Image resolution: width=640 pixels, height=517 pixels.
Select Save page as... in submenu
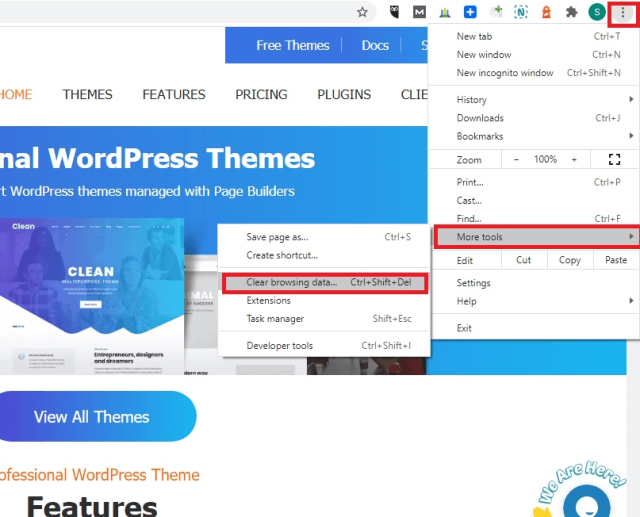324,237
